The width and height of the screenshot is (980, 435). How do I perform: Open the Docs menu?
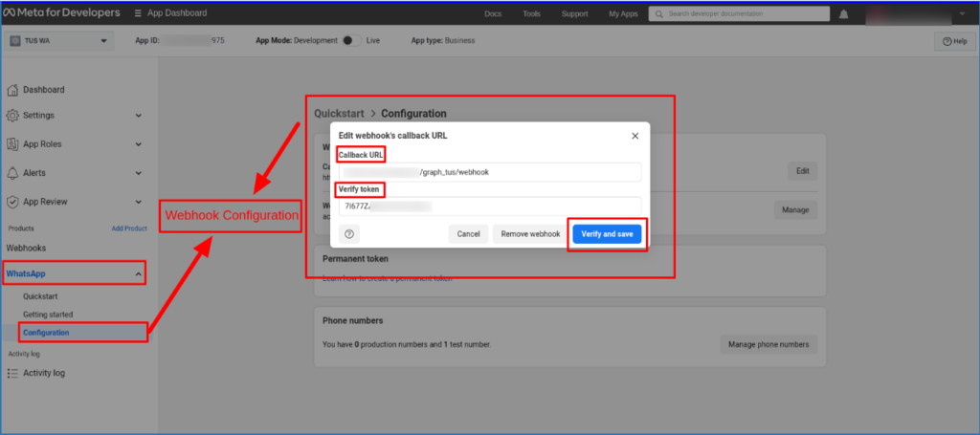click(493, 13)
